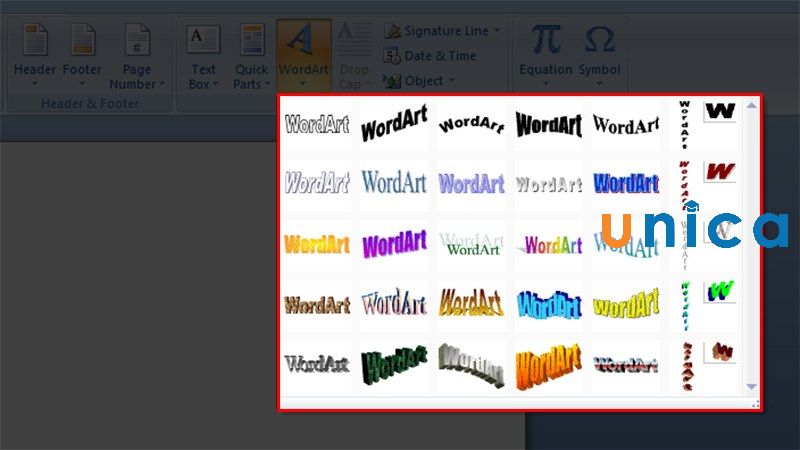Image resolution: width=800 pixels, height=450 pixels.
Task: Choose the vertical red-brown 3D WordArt style
Action: 687,366
